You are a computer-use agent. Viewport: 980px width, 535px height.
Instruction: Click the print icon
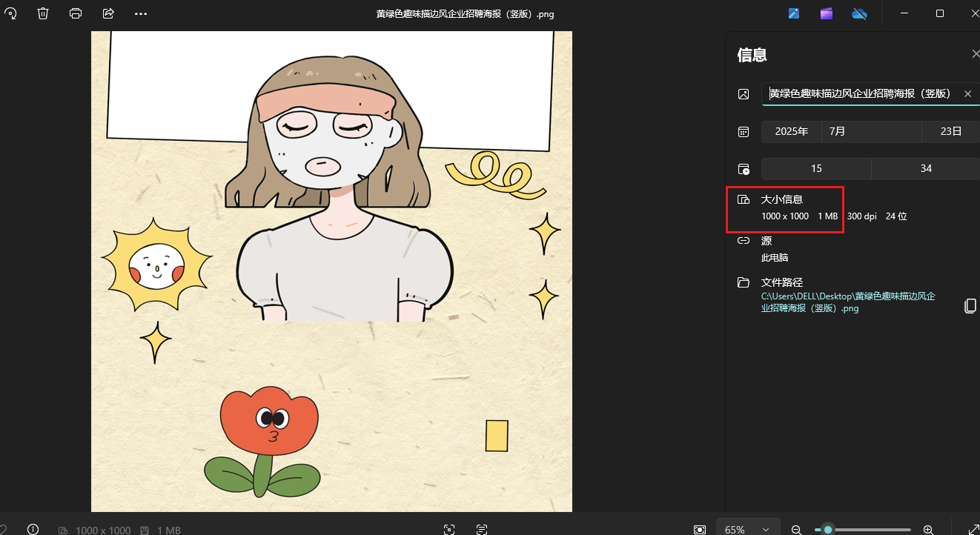point(76,13)
